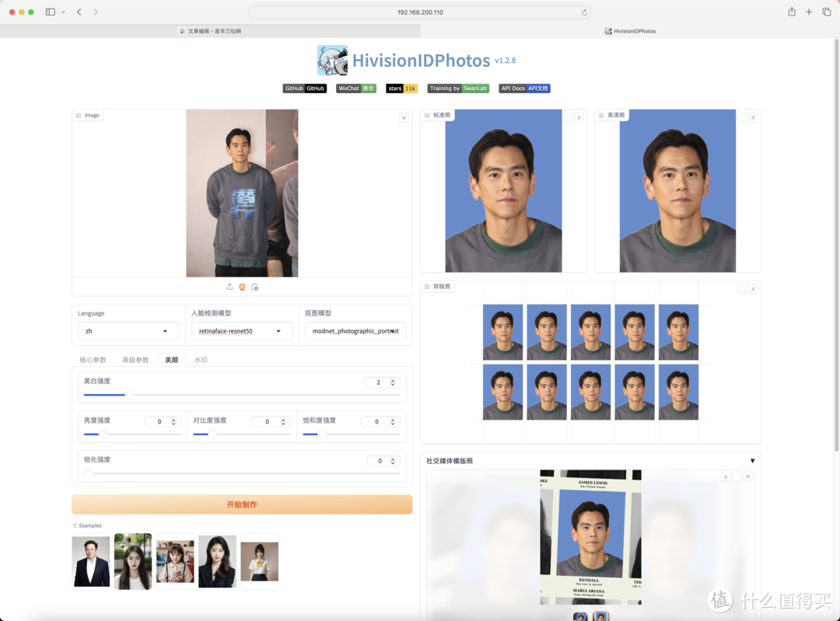Click the paste-from-clipboard icon below the image

click(x=254, y=287)
